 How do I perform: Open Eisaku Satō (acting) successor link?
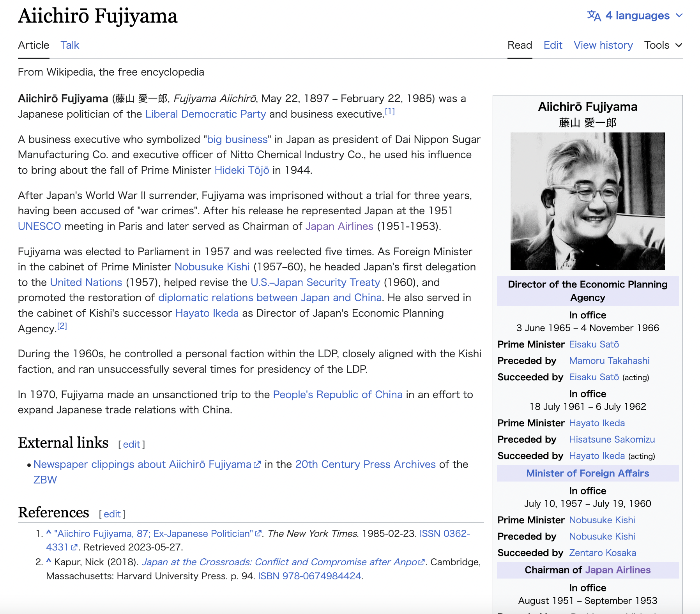point(594,377)
